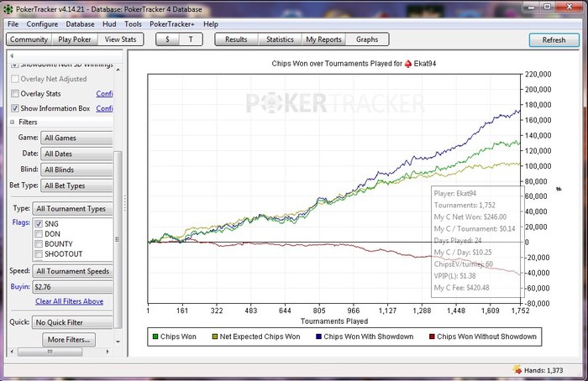Uncheck the SNG flag

pyautogui.click(x=39, y=224)
